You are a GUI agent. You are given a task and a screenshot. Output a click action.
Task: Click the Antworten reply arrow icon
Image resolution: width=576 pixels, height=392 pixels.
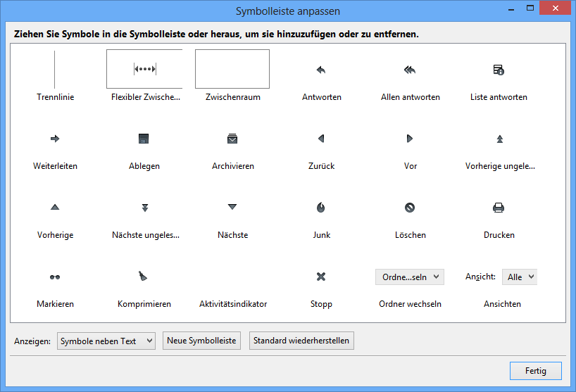[321, 70]
